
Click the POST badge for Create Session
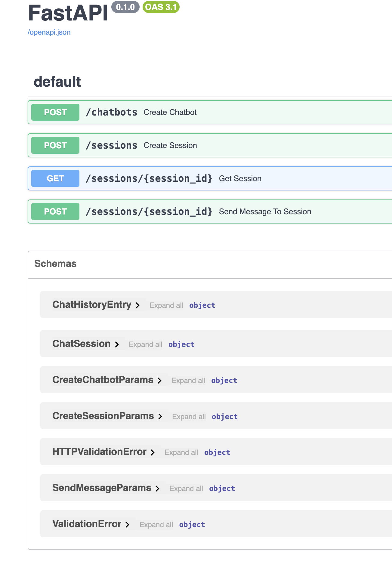(55, 145)
